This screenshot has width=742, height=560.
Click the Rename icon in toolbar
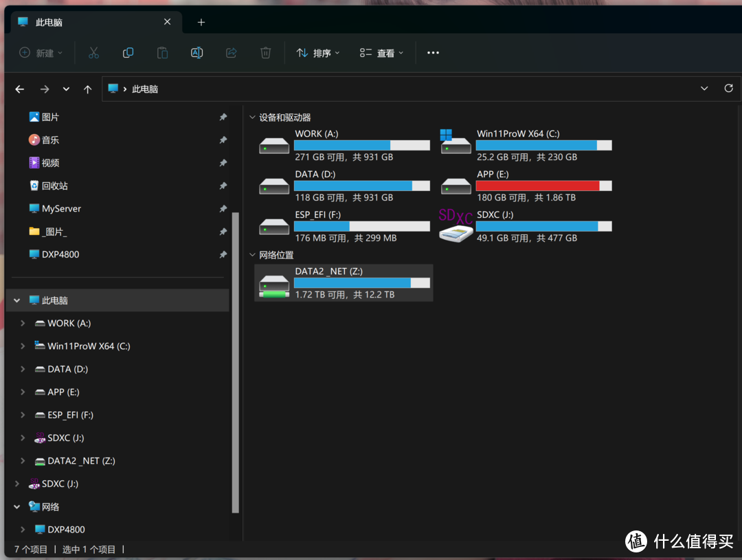click(x=196, y=53)
